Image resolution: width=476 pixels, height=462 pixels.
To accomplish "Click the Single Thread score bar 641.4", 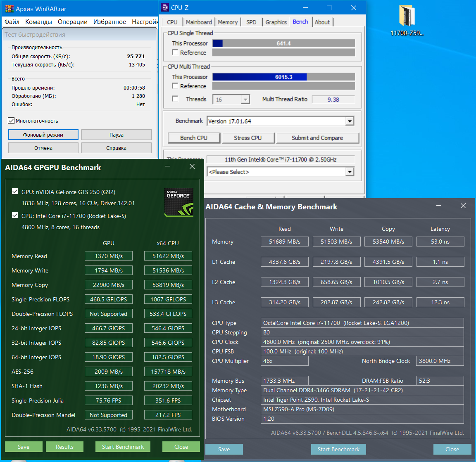I will [x=284, y=43].
